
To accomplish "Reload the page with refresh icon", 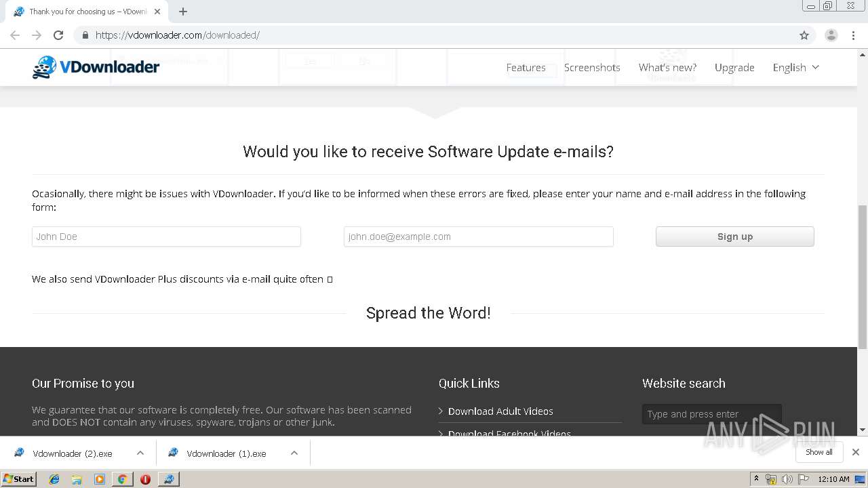I will click(58, 35).
